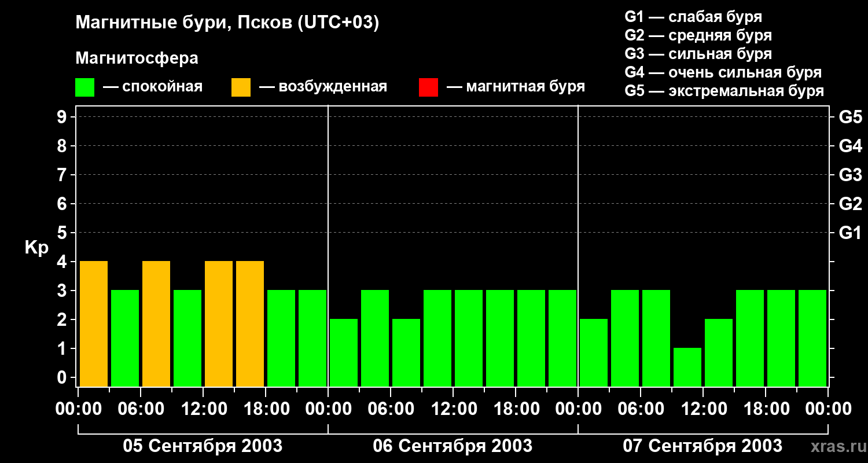
Task: Click the orange 06:00–09:00 bar on 05 September
Action: (156, 324)
